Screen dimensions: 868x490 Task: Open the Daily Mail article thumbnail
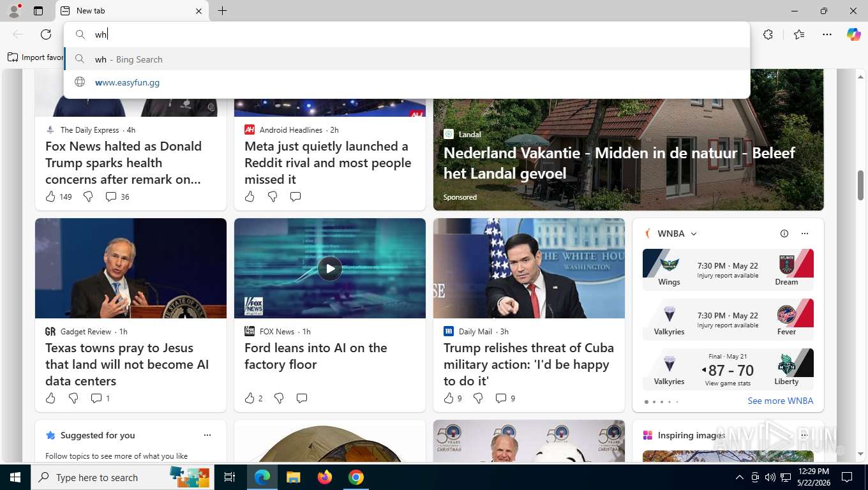coord(529,268)
